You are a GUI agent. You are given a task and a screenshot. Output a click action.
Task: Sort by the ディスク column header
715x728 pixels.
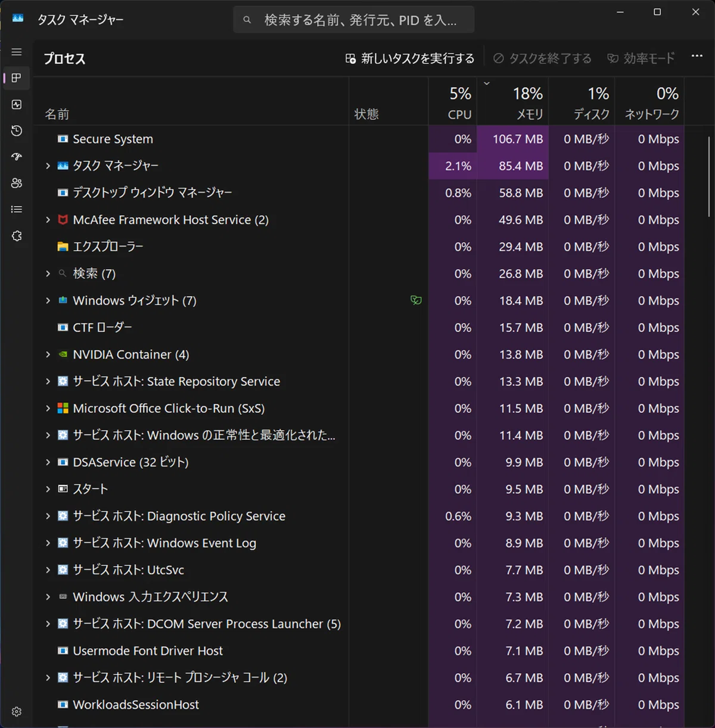pyautogui.click(x=582, y=102)
